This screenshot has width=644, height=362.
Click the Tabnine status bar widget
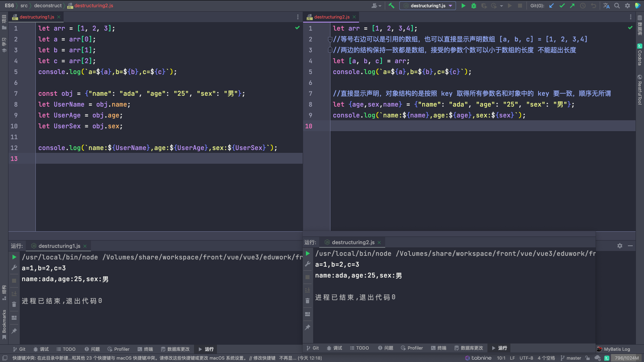[478, 358]
